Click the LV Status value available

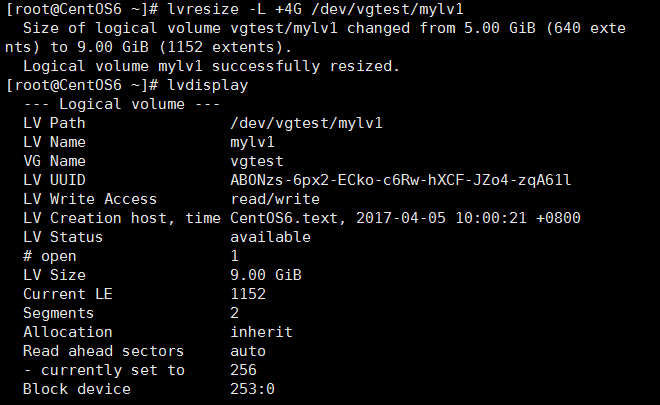(270, 237)
